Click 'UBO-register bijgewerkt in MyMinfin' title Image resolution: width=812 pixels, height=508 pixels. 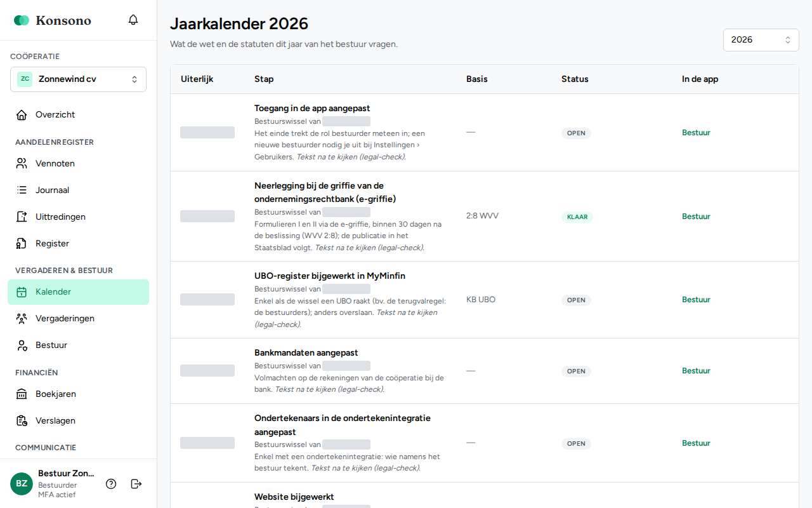pyautogui.click(x=330, y=276)
